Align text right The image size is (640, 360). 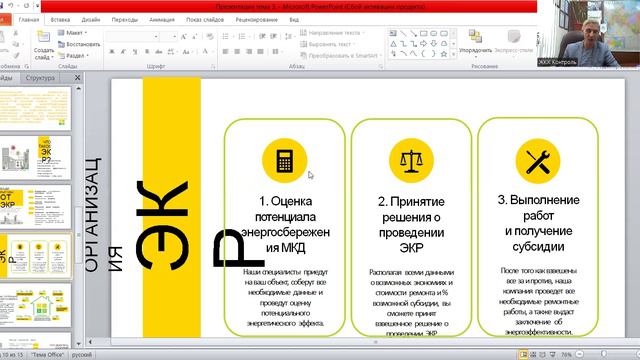pos(249,52)
